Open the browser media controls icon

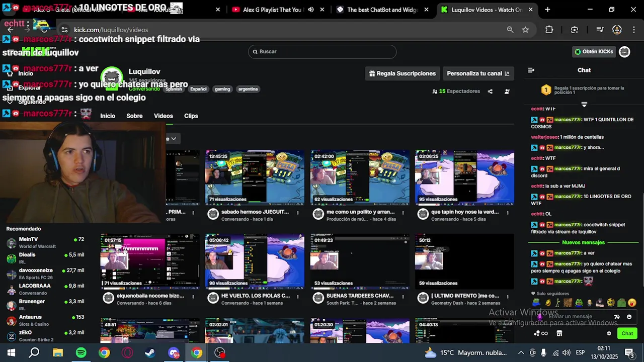coord(600,30)
